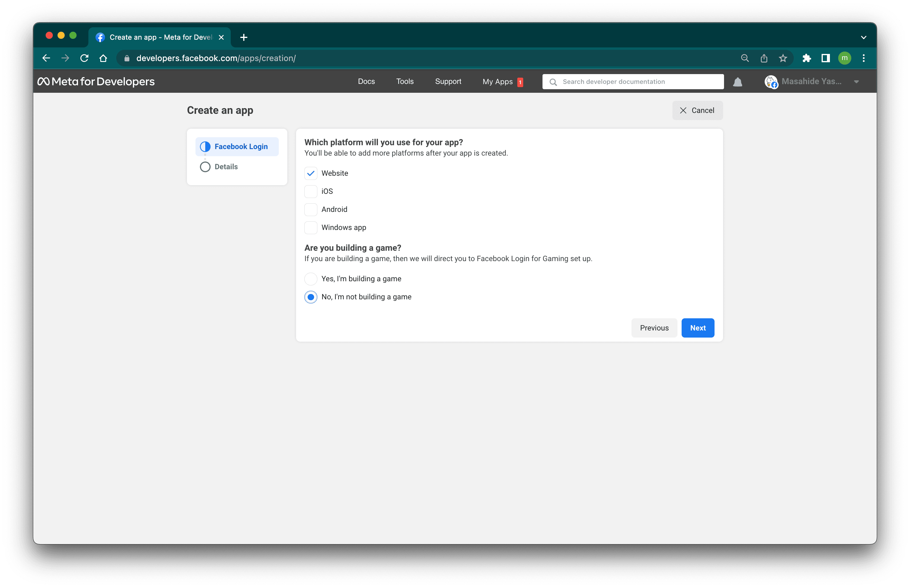Open the notifications bell
Screen dimensions: 910x588
737,82
